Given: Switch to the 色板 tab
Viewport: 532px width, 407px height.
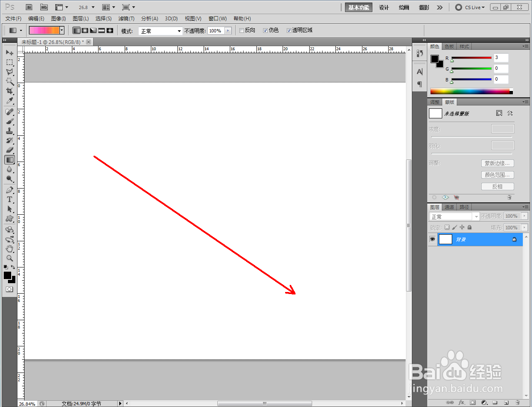Looking at the screenshot, I should pos(449,47).
